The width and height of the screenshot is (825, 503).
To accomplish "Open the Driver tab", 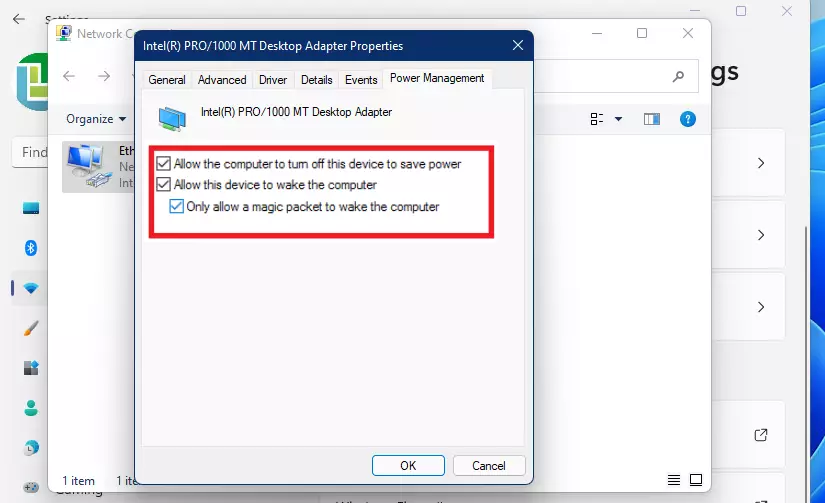I will 273,79.
